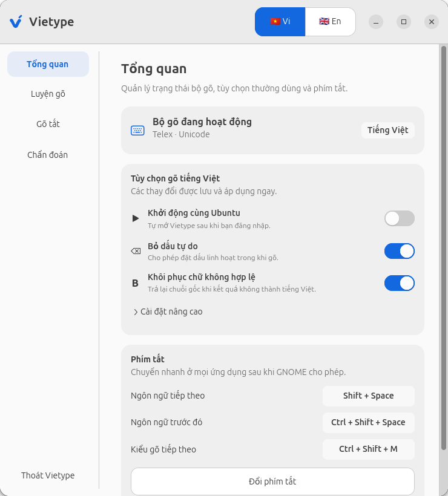
Task: Click the Bộ gõ đang hoạt động title
Action: pos(202,122)
